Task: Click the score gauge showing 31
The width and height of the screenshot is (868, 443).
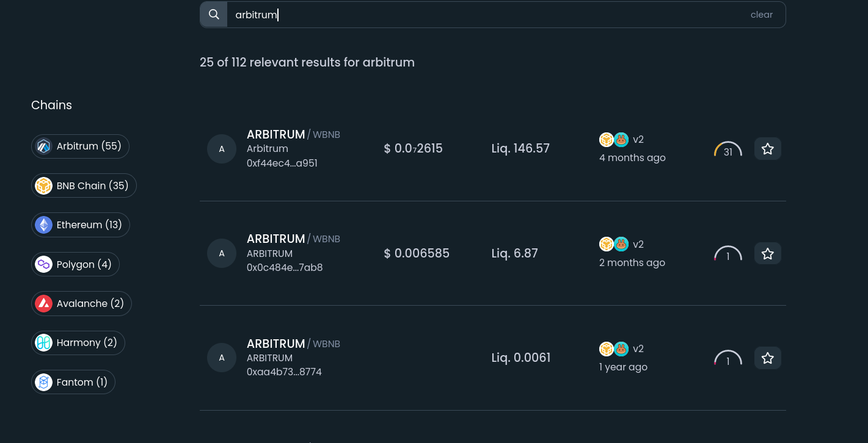Action: click(x=728, y=150)
